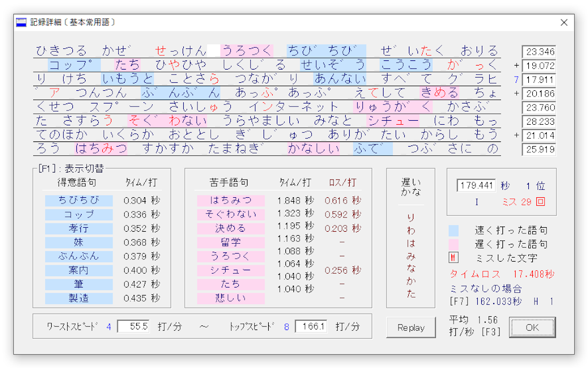Select そぐわない in the 苦手語句 list

click(231, 214)
